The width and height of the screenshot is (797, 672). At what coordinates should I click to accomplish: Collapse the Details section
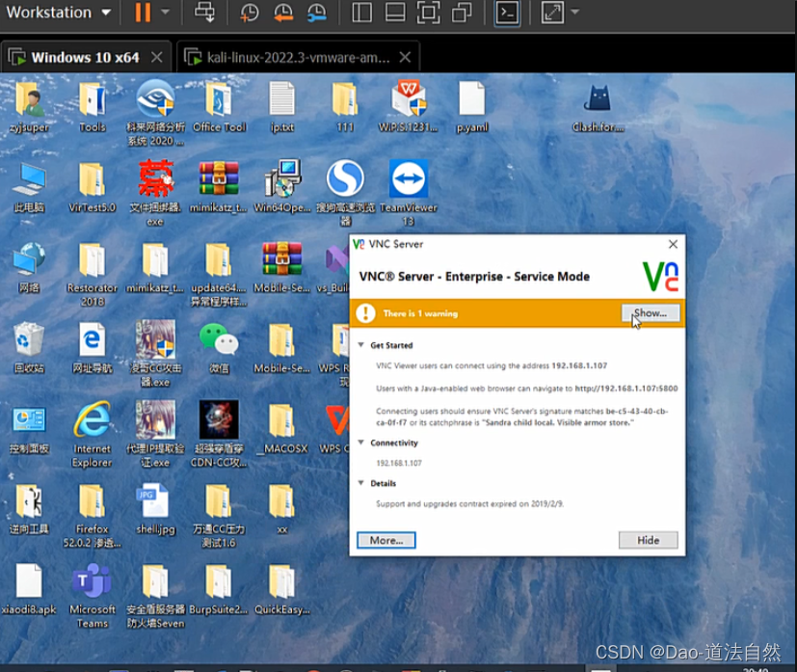point(360,483)
